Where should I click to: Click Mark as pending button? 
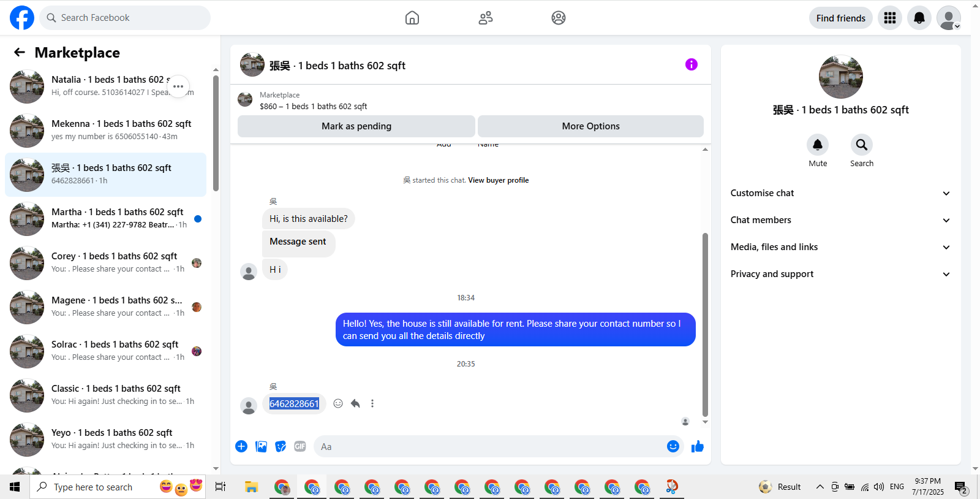[x=356, y=126]
